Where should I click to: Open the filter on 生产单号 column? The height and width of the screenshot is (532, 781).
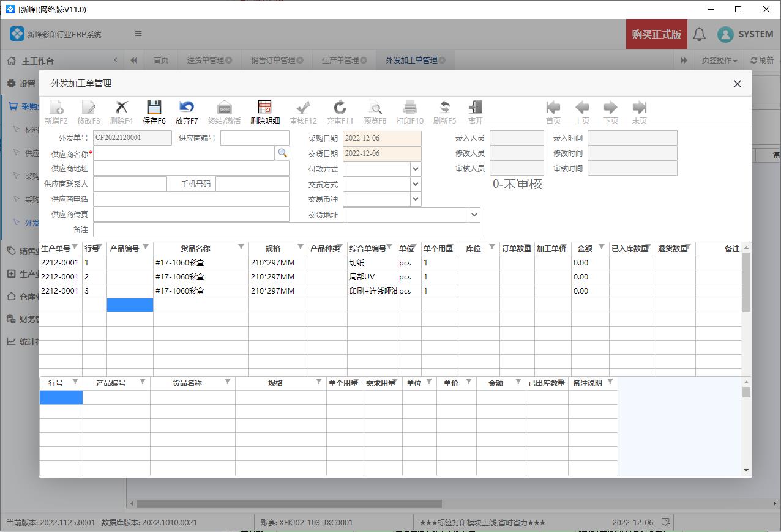click(75, 248)
